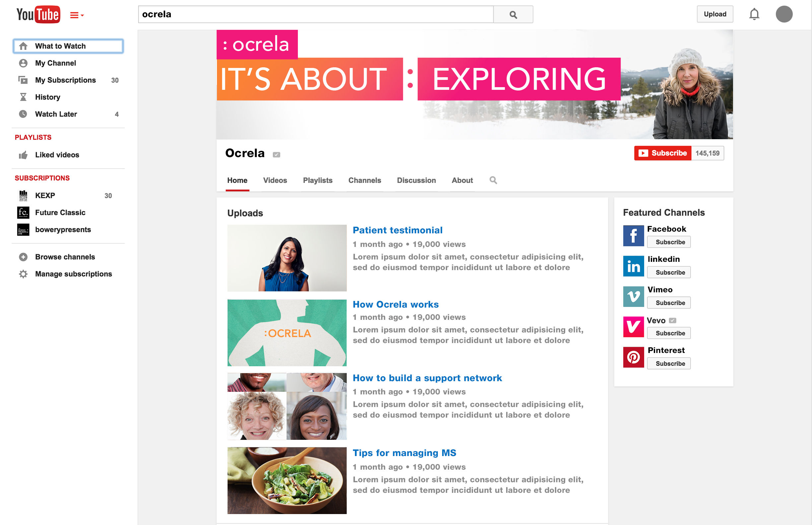Select the Home tab
Image resolution: width=812 pixels, height=525 pixels.
(237, 181)
